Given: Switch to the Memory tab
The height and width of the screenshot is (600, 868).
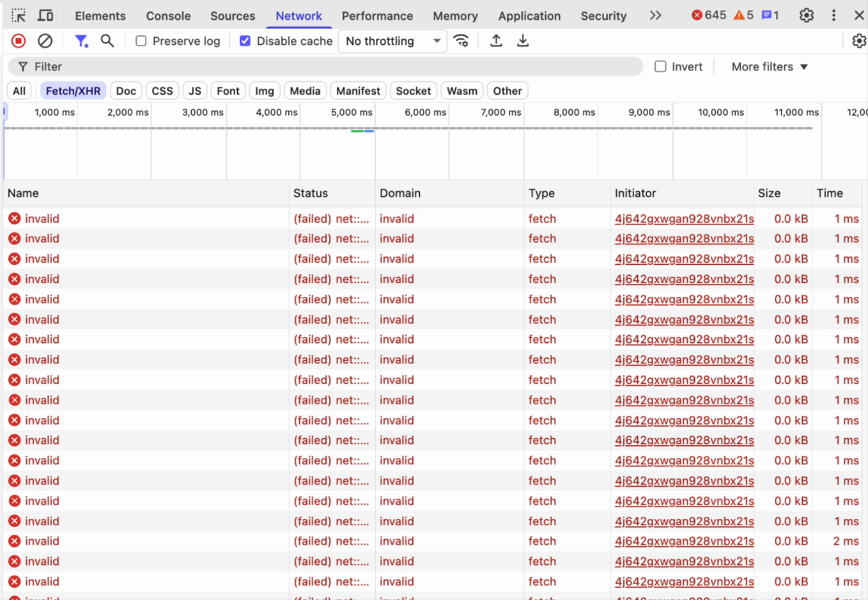Looking at the screenshot, I should coord(455,15).
